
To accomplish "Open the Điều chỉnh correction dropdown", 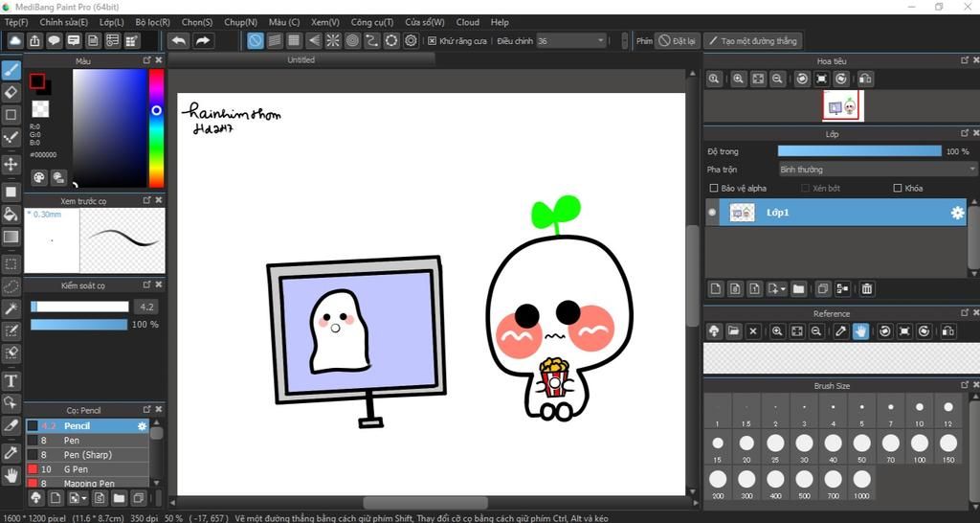I will 571,41.
